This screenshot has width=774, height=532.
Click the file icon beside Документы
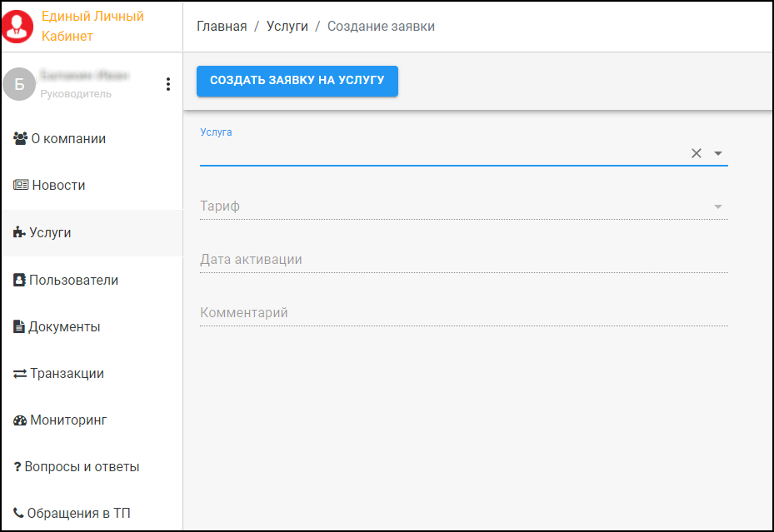[19, 327]
